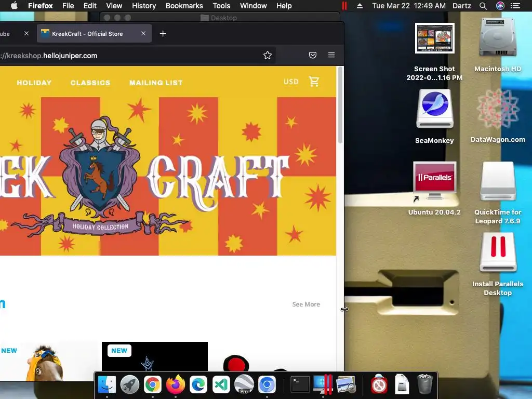This screenshot has width=532, height=399.
Task: Open the Save to Pocket icon
Action: point(312,55)
